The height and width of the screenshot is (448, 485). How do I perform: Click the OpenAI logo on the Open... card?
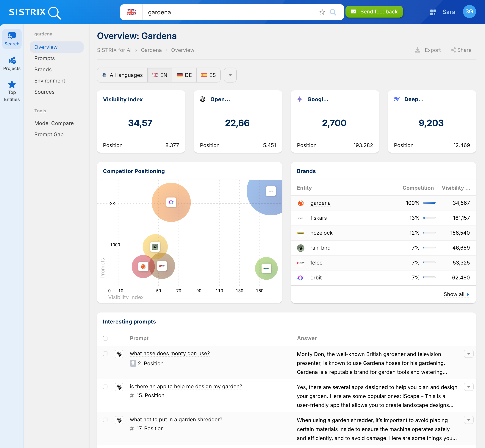click(203, 99)
